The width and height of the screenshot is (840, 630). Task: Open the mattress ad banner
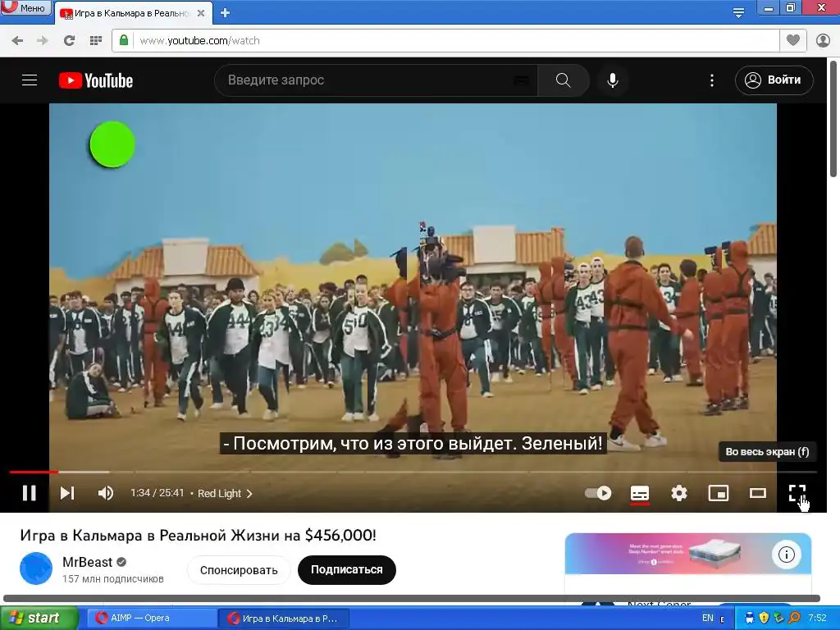coord(688,554)
